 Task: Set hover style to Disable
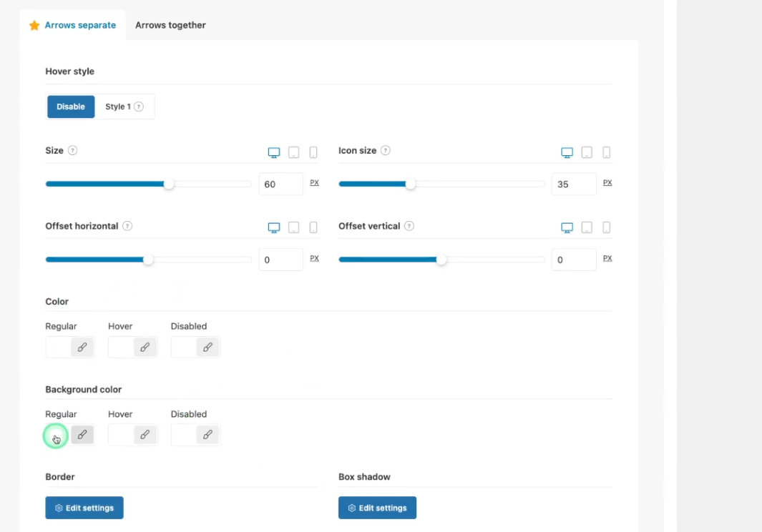pos(71,107)
